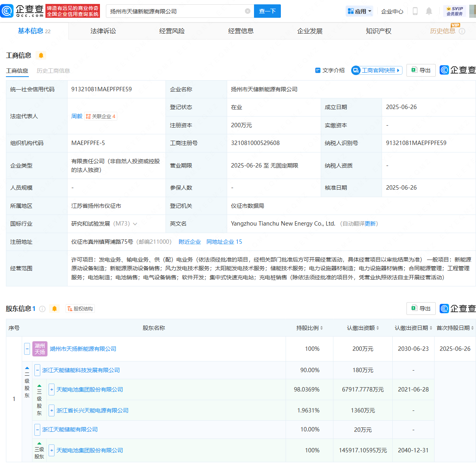The height and width of the screenshot is (463, 476).
Task: Click the 企查查 logo in shareholder section
Action: [457, 309]
